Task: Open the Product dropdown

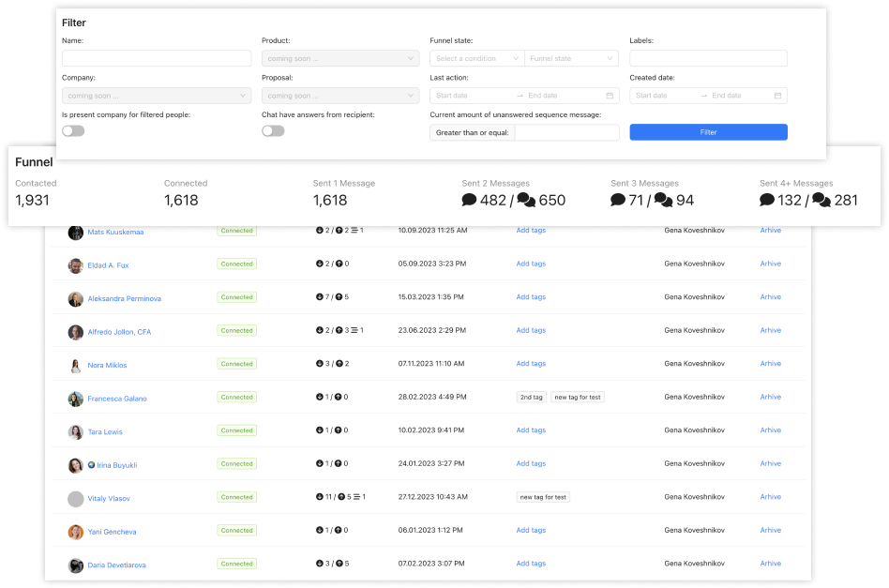Action: coord(339,58)
